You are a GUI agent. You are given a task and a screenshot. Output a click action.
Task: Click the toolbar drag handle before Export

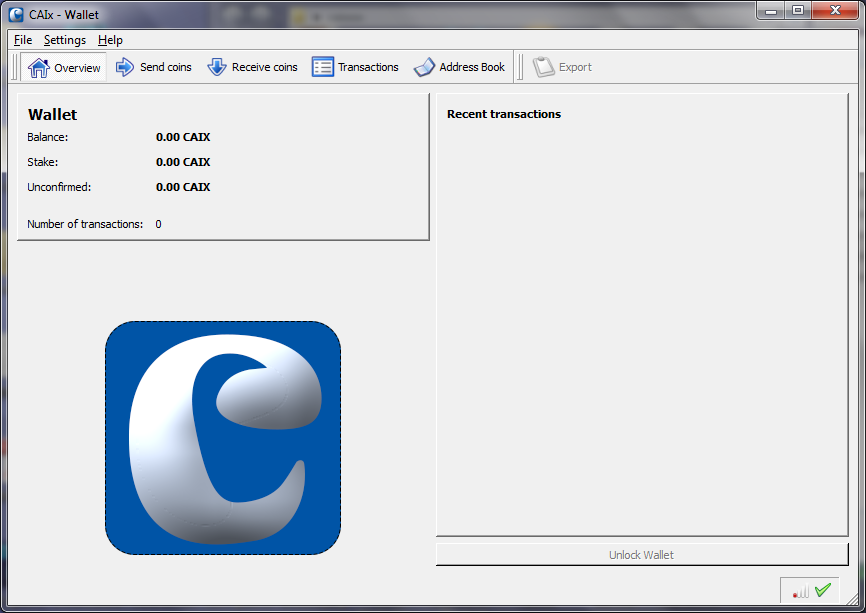coord(519,67)
